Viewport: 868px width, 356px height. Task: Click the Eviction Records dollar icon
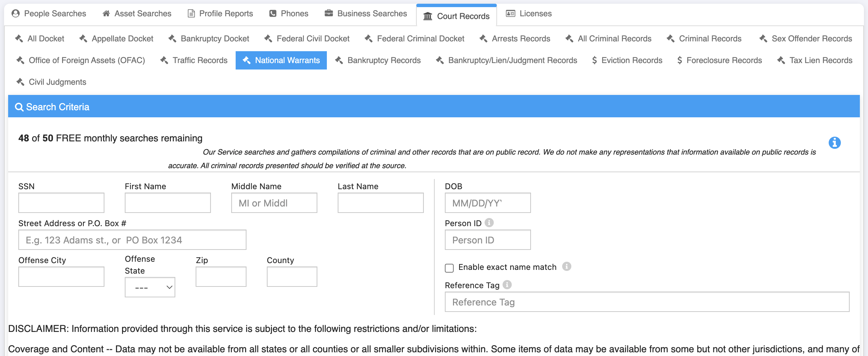pyautogui.click(x=594, y=60)
